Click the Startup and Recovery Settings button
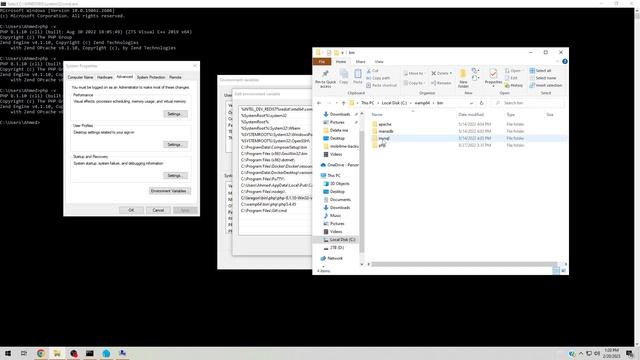640x360 pixels. 175,176
